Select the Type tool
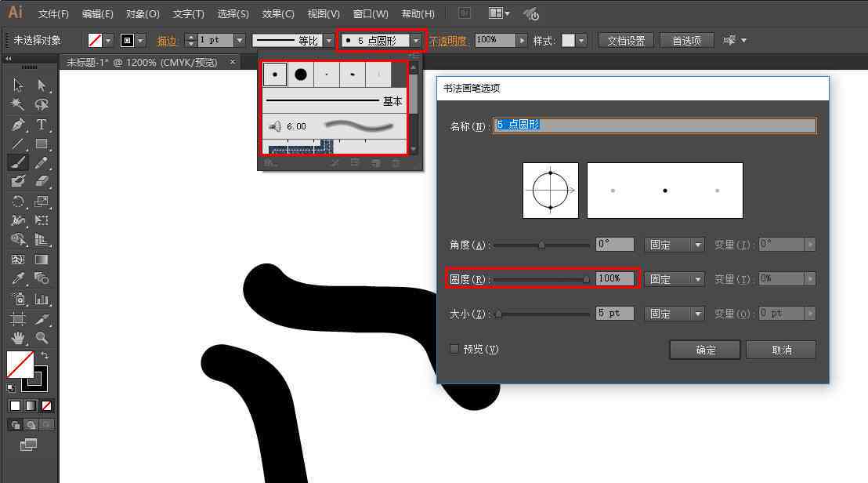The width and height of the screenshot is (868, 483). point(42,125)
